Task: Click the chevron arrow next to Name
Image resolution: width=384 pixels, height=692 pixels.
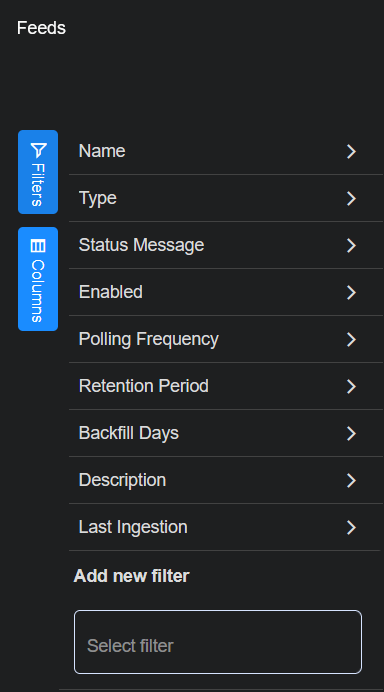Action: click(351, 151)
